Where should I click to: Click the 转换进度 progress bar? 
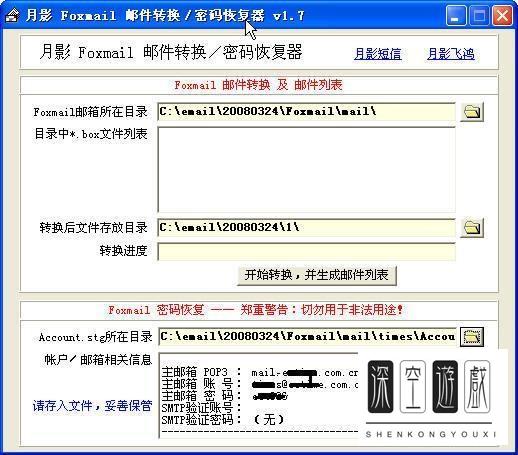click(x=306, y=252)
